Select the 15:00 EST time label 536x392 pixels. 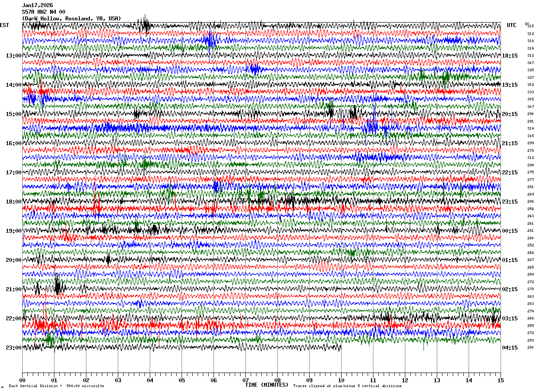pyautogui.click(x=13, y=114)
